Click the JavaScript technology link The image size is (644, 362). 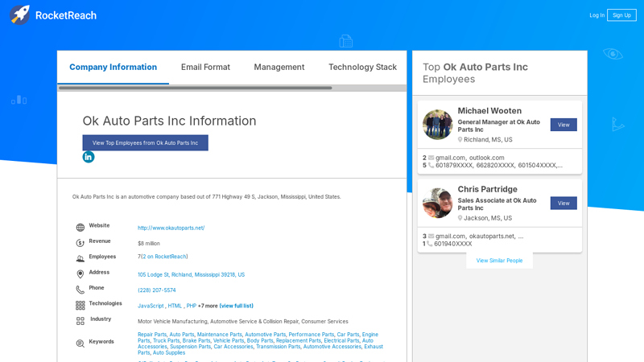(151, 306)
